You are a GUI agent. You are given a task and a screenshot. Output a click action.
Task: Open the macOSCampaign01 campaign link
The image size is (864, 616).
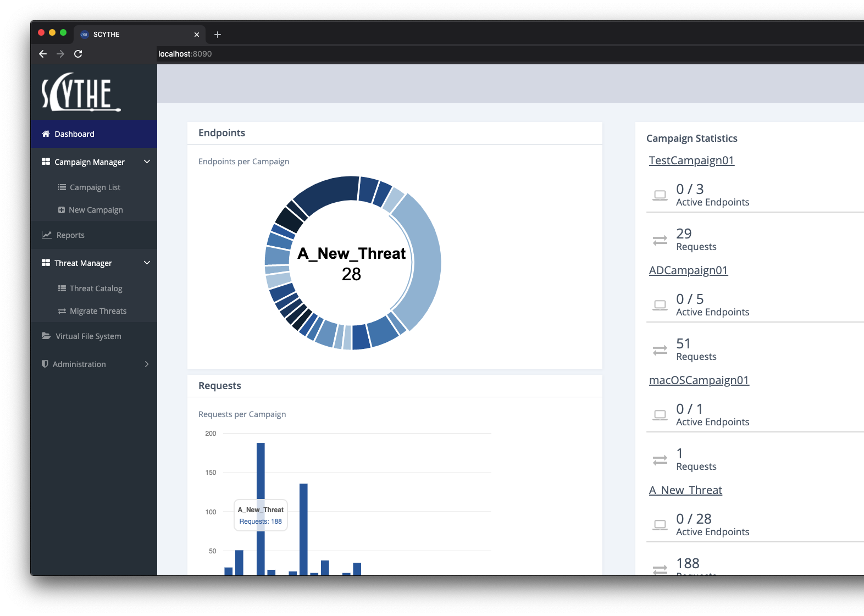699,380
